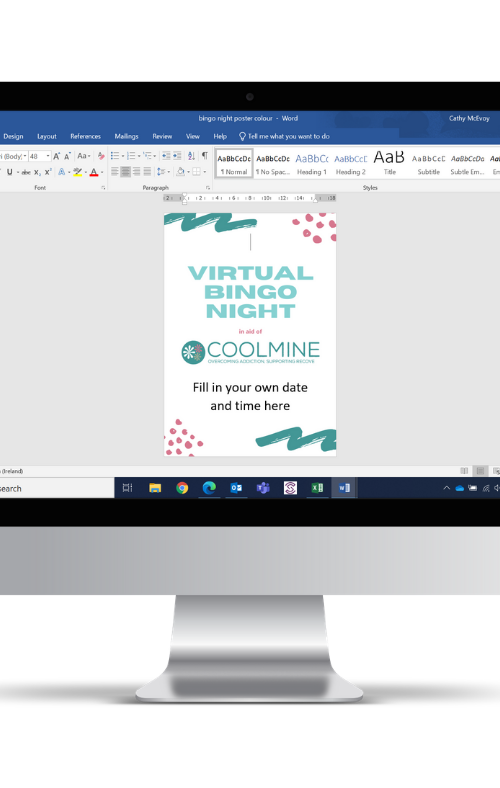Open the References tab
The height and width of the screenshot is (788, 500).
tap(85, 136)
